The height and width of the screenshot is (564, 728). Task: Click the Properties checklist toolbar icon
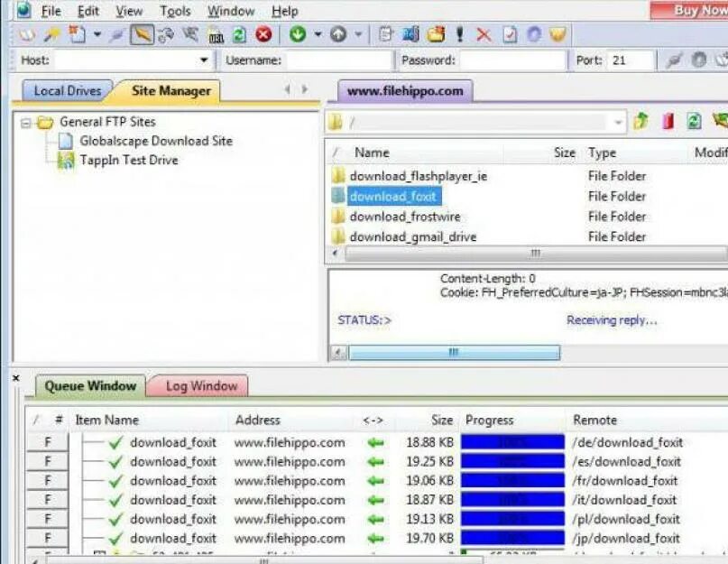tap(510, 35)
